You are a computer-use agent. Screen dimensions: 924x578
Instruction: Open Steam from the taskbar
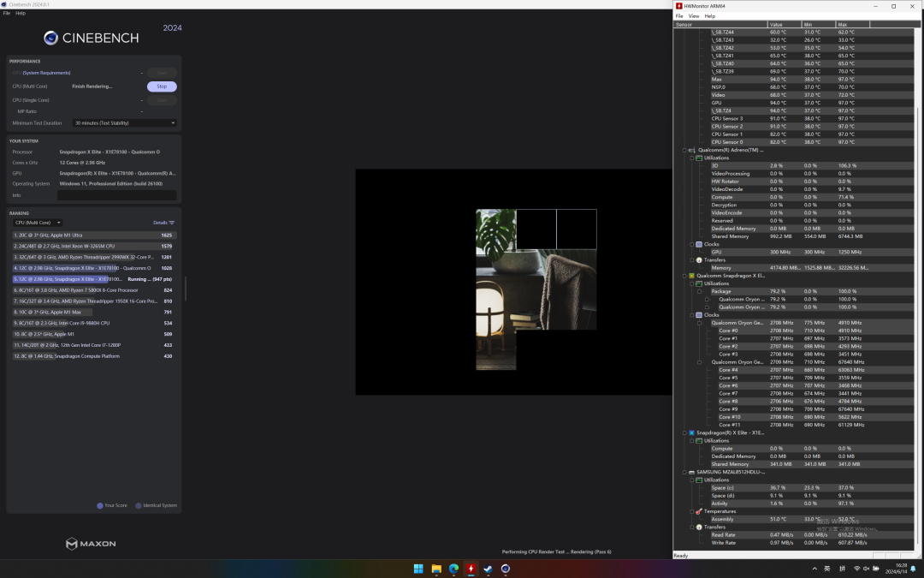pyautogui.click(x=488, y=569)
